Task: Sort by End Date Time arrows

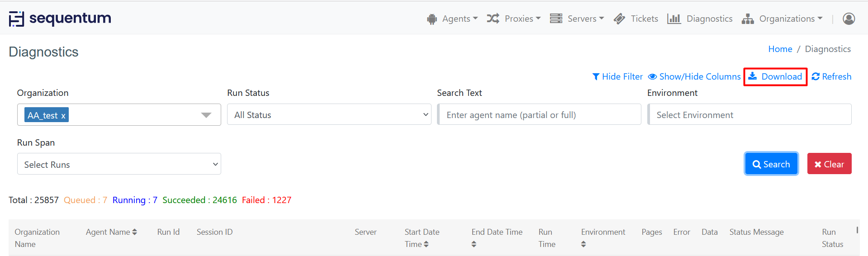Action: (474, 244)
